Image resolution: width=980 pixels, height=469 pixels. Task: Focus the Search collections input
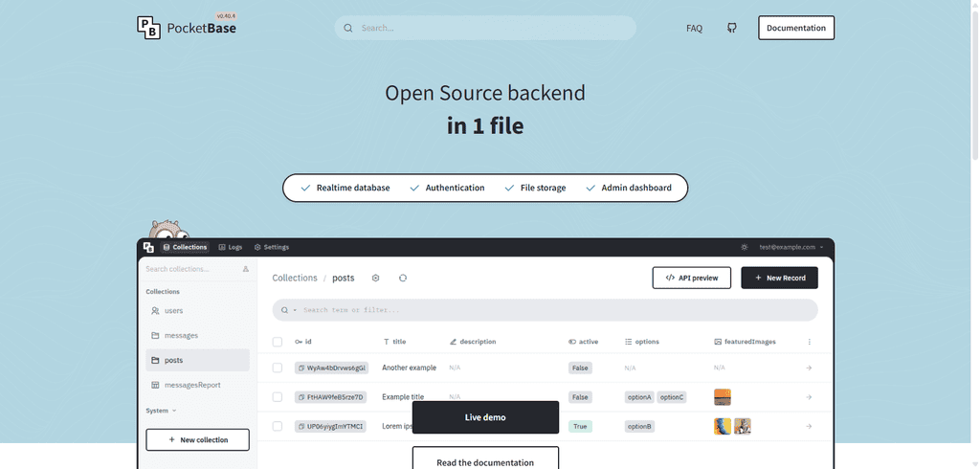191,269
